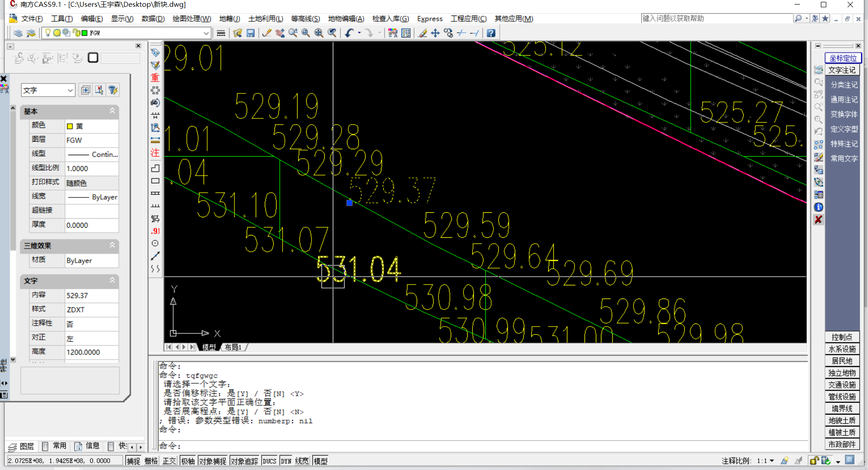Click the 坐标定位 button
Image resolution: width=868 pixels, height=470 pixels.
click(x=843, y=58)
